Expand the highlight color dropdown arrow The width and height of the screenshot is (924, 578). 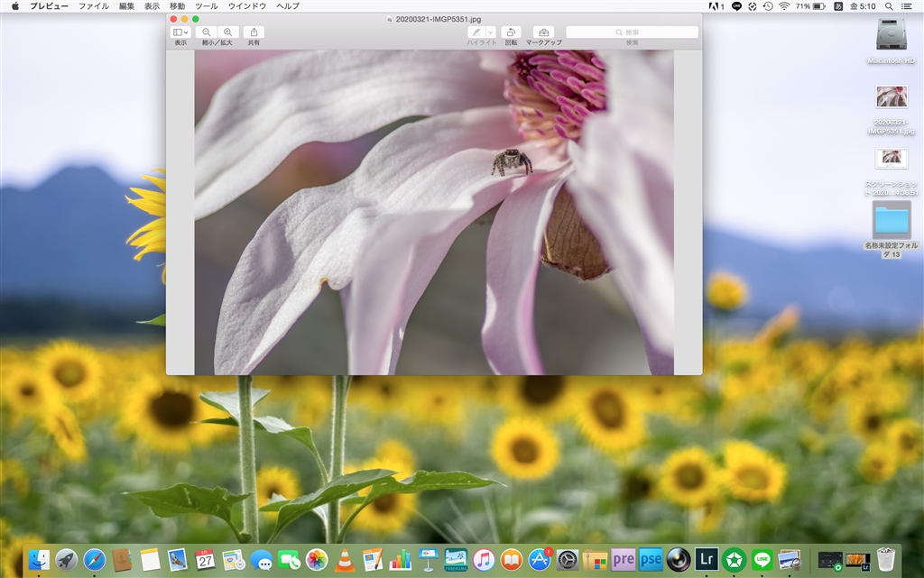click(x=491, y=32)
